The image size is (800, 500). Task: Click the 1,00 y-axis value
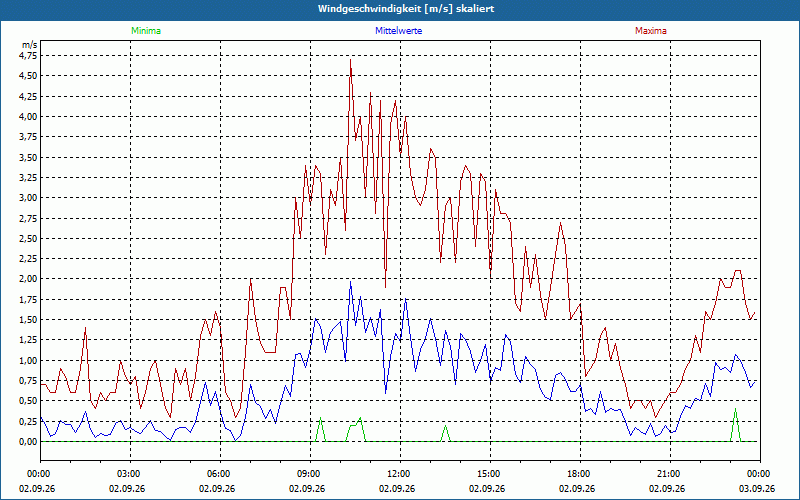tap(28, 360)
